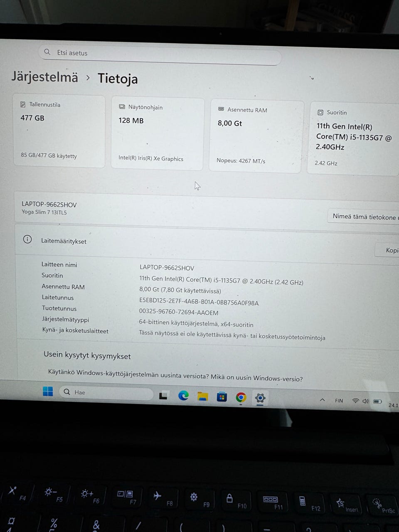399x532 pixels.
Task: Go back to Järjestelmä breadcrumb
Action: (44, 77)
